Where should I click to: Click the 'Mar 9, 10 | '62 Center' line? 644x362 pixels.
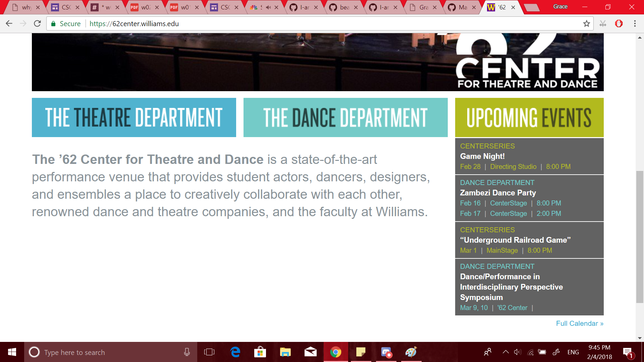(x=496, y=308)
